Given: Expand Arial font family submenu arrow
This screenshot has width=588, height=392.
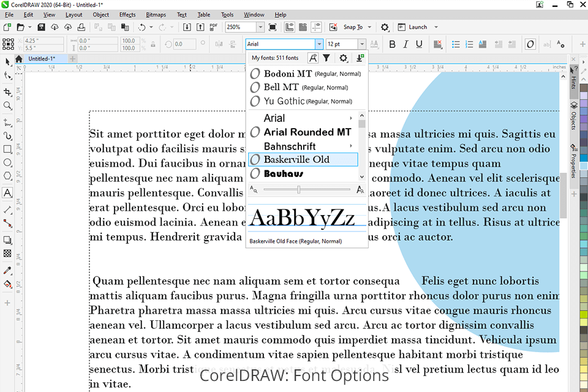Looking at the screenshot, I should click(351, 118).
